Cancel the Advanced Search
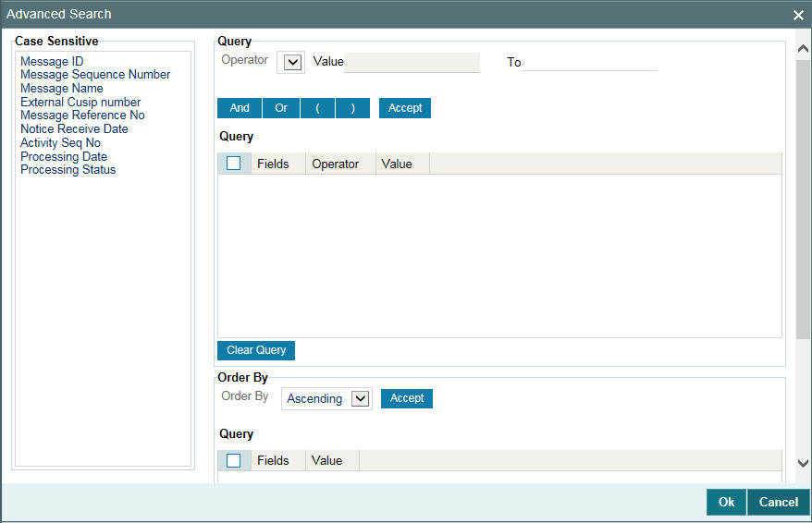Image resolution: width=812 pixels, height=523 pixels. click(779, 502)
